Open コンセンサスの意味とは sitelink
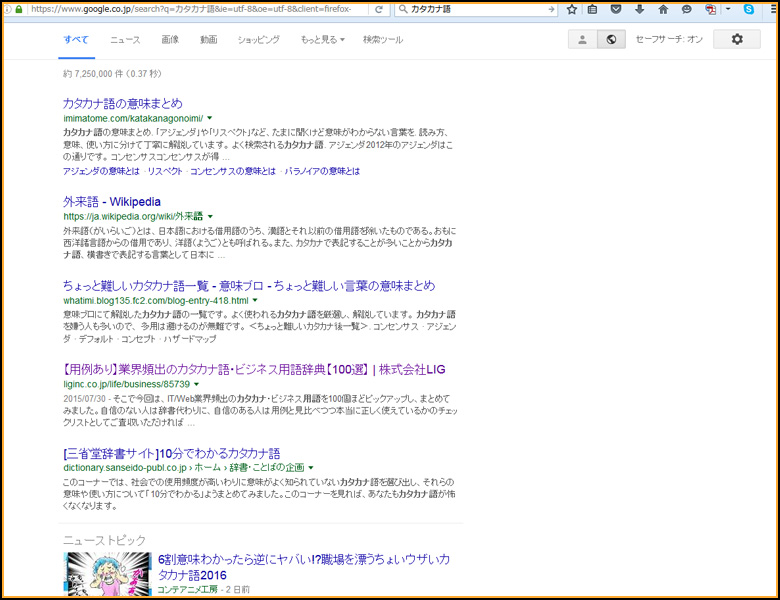This screenshot has width=780, height=600. (x=233, y=171)
